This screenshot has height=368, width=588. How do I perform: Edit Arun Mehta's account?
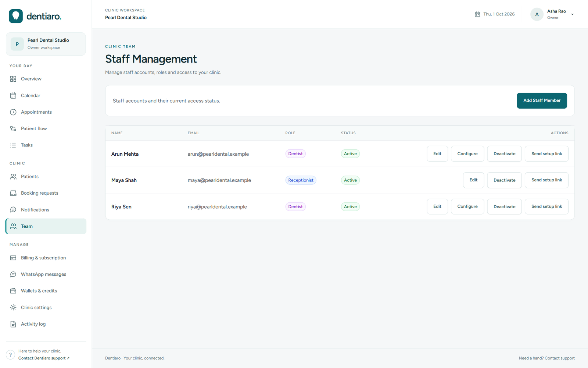tap(437, 154)
